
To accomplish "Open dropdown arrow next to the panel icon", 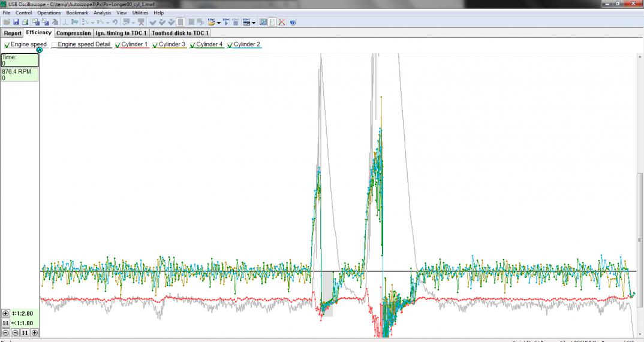I will coord(254,23).
